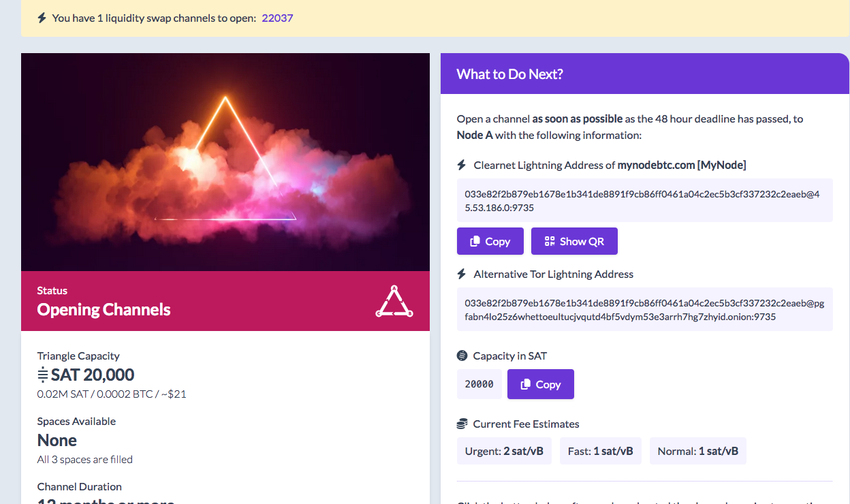Click the lightning icon beside Clearnet Lightning Address
The image size is (850, 504).
[x=462, y=165]
